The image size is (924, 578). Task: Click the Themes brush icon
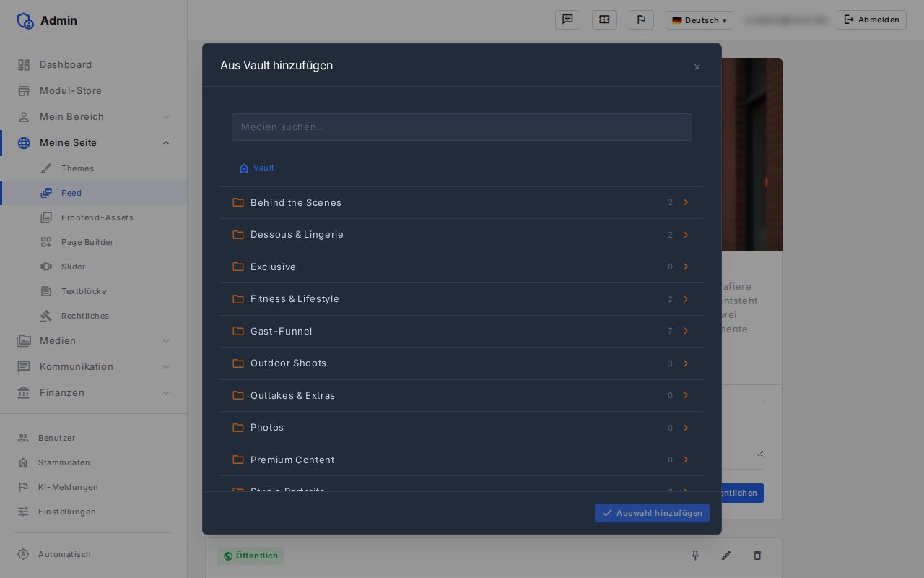pos(46,168)
